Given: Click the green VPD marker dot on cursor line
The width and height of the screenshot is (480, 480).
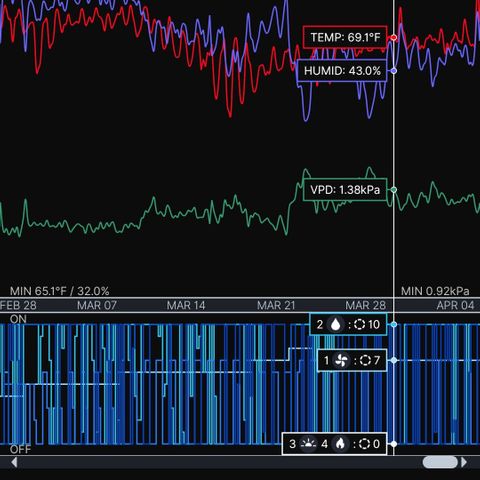Looking at the screenshot, I should click(x=394, y=190).
